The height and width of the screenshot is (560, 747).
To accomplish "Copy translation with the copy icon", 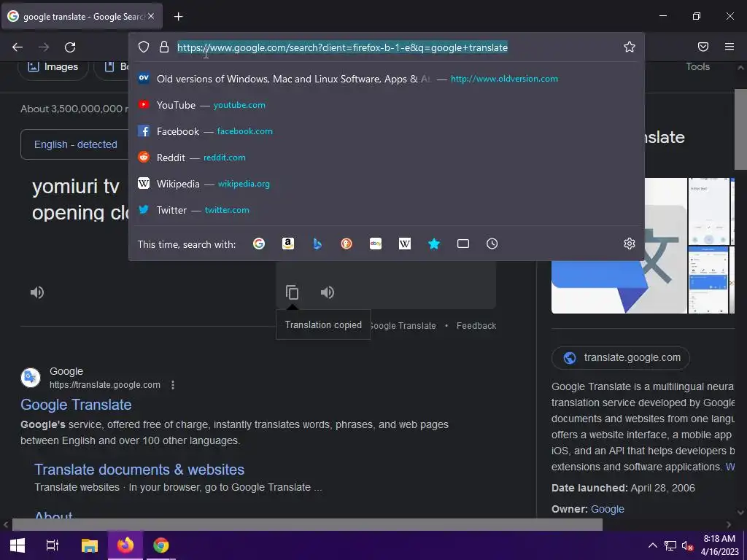I will pos(292,292).
